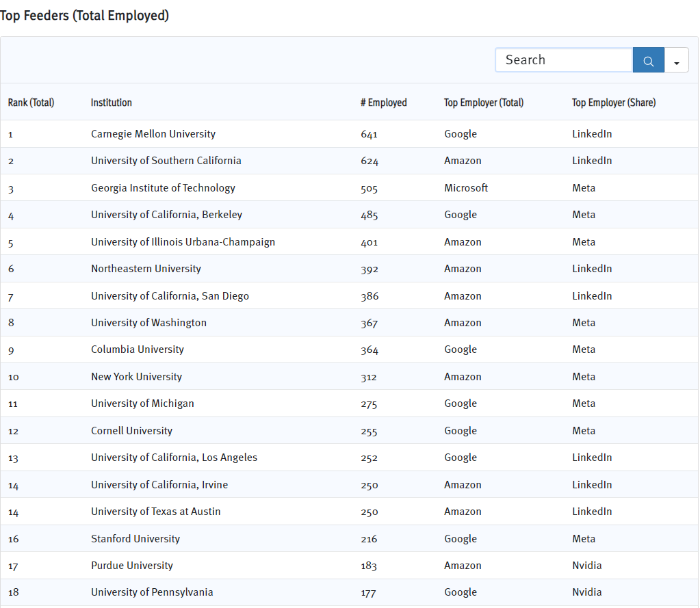Click Stanford University
This screenshot has height=608, width=700.
135,538
